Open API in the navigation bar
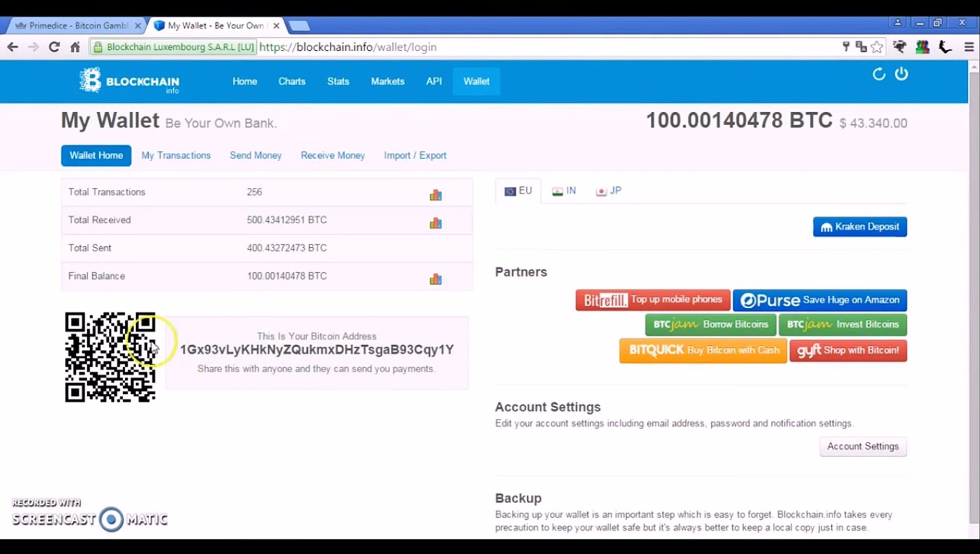The width and height of the screenshot is (980, 554). coord(434,82)
